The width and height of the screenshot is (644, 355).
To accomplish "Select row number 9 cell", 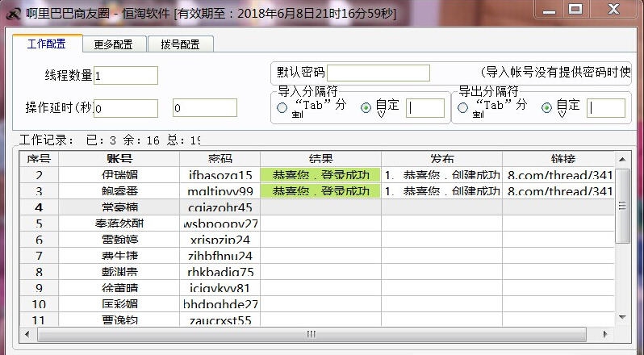I will (39, 288).
